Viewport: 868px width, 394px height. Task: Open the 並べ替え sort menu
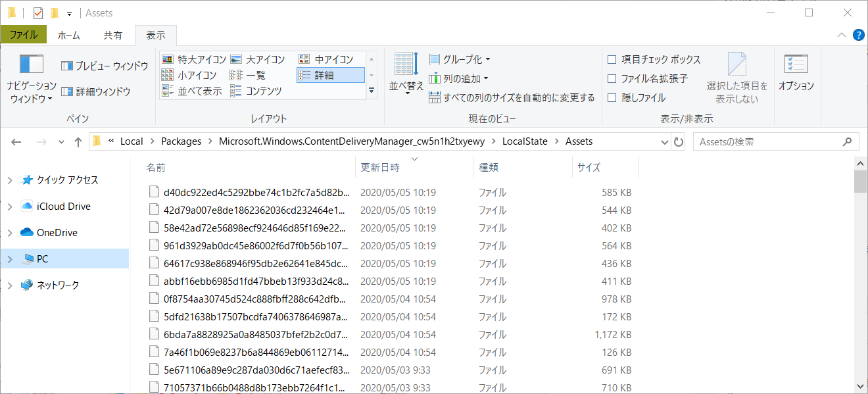tap(406, 75)
